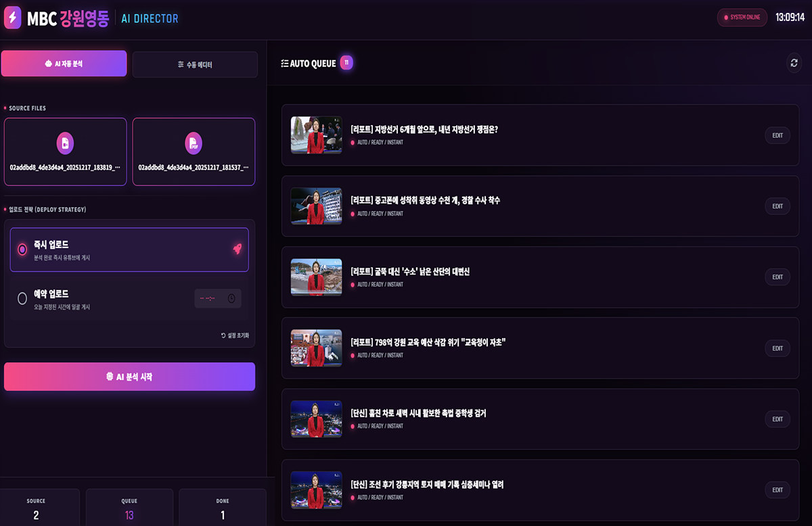
Task: Click the SYSTEM ONLINE status indicator
Action: pos(742,18)
